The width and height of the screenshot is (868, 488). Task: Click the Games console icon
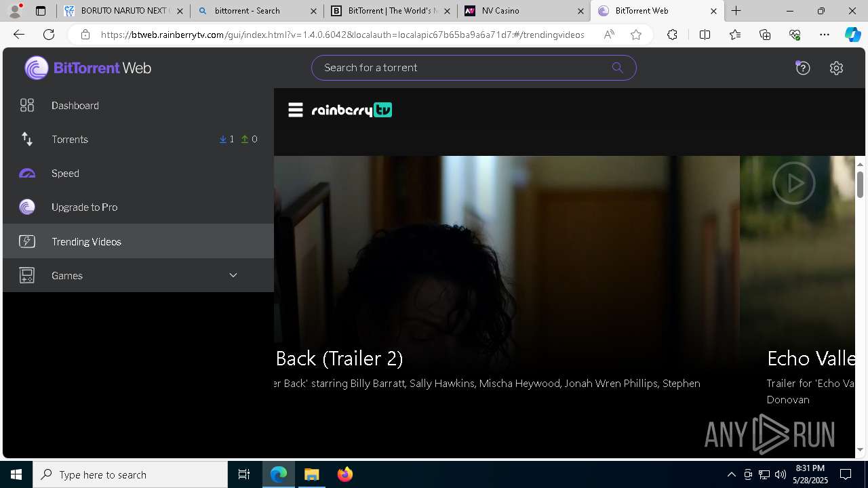[27, 275]
